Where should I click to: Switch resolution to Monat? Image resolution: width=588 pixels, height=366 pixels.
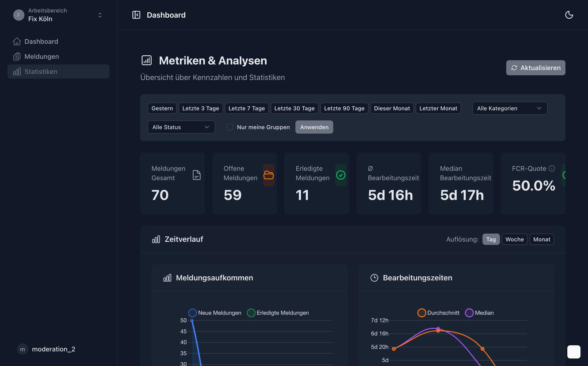[541, 239]
